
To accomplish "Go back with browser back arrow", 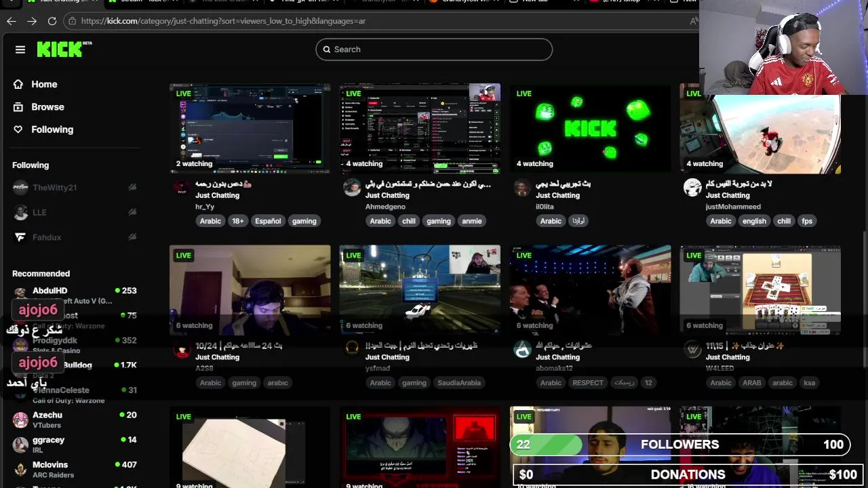I will coord(12,21).
